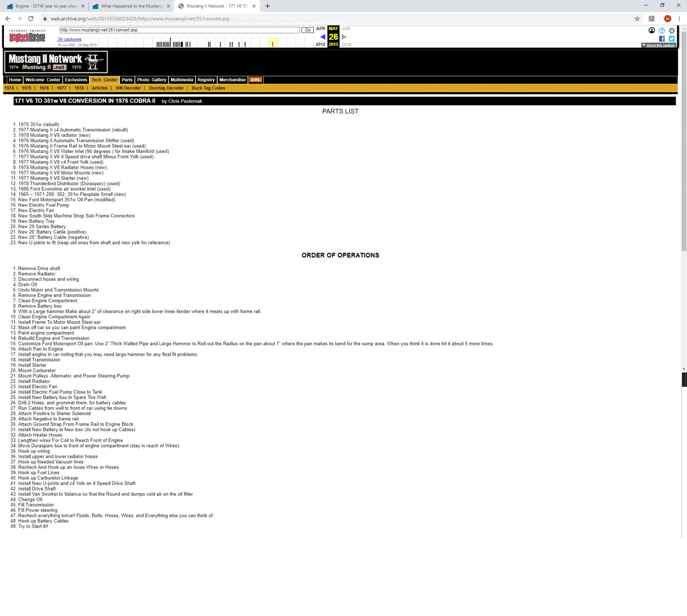
Task: Click the orange XML feed button
Action: (x=256, y=80)
